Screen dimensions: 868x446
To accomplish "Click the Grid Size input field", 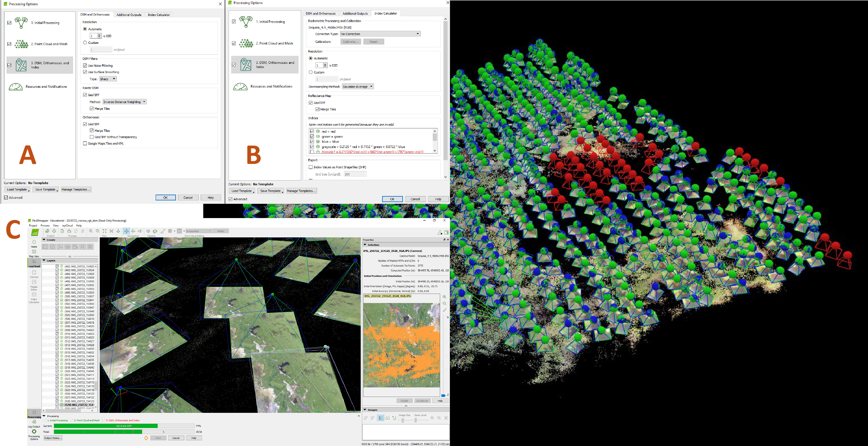I will 355,174.
